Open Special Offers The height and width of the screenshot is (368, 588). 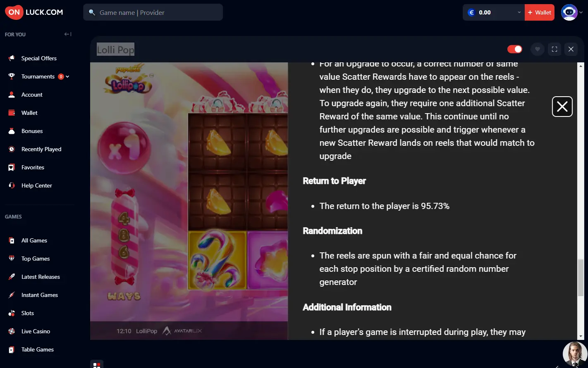click(x=39, y=58)
